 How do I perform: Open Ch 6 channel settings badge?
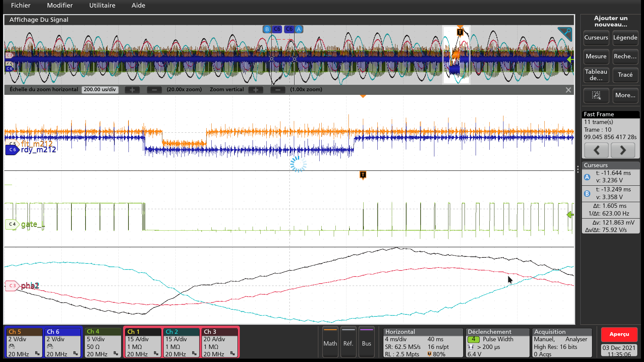click(x=63, y=343)
